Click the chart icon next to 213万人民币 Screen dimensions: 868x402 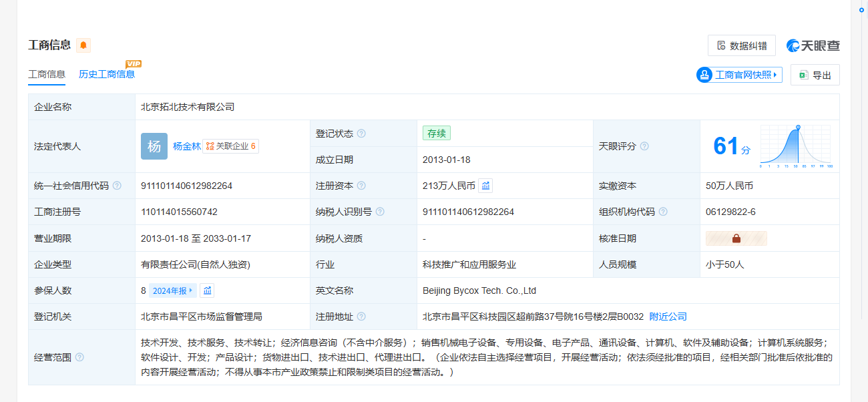(x=485, y=186)
